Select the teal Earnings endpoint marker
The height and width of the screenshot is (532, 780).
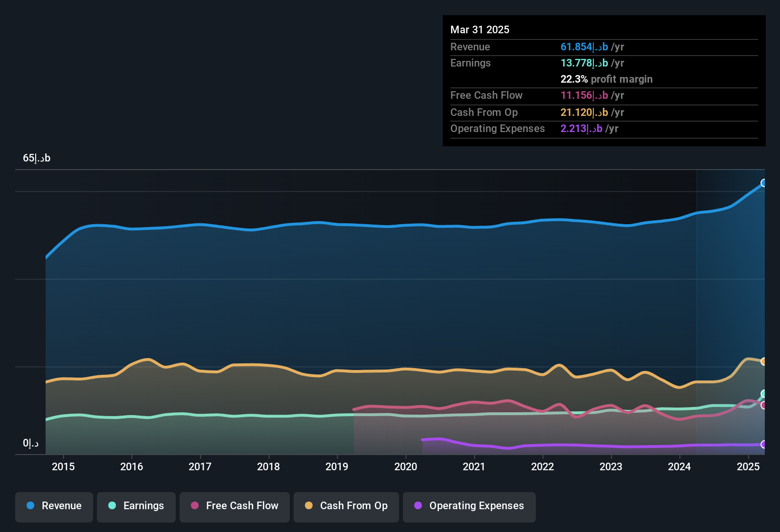[764, 393]
